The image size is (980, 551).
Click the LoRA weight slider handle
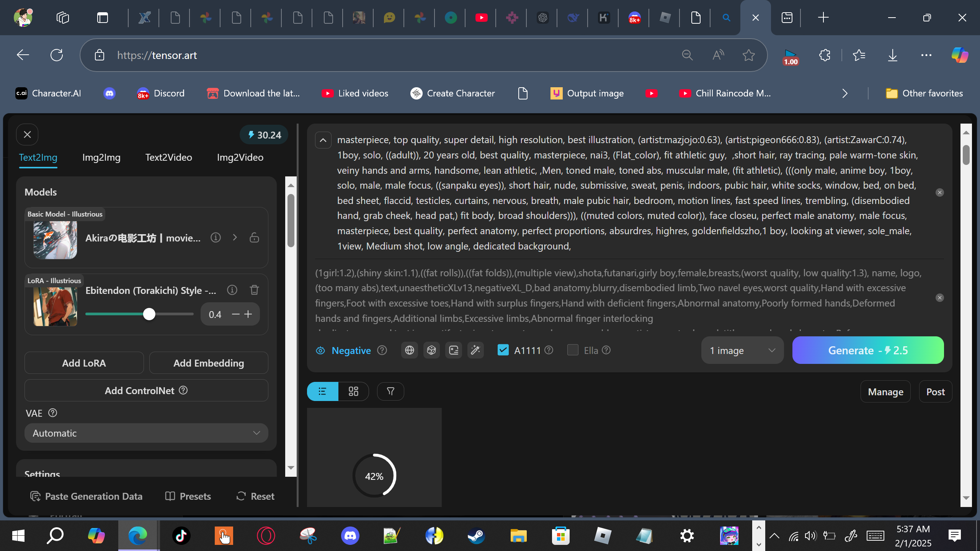click(149, 314)
